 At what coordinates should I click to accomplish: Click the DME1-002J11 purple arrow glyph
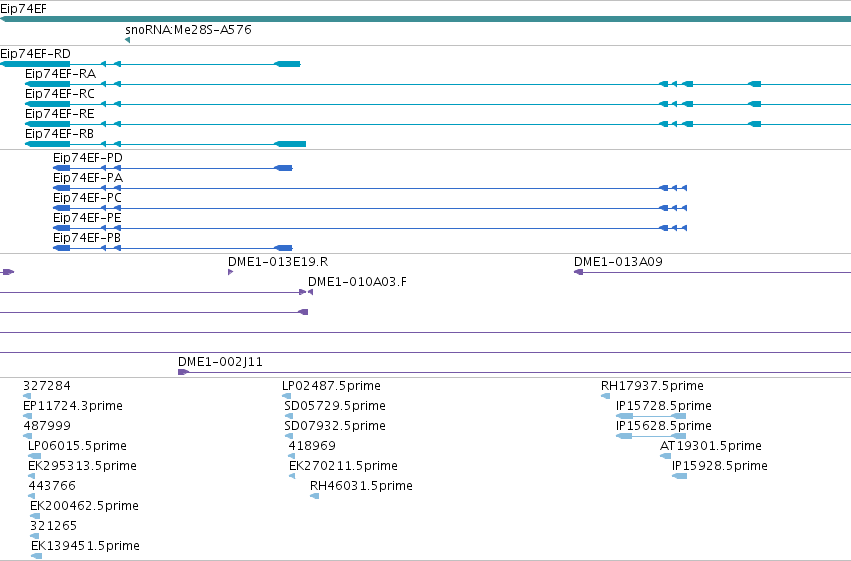pos(183,372)
